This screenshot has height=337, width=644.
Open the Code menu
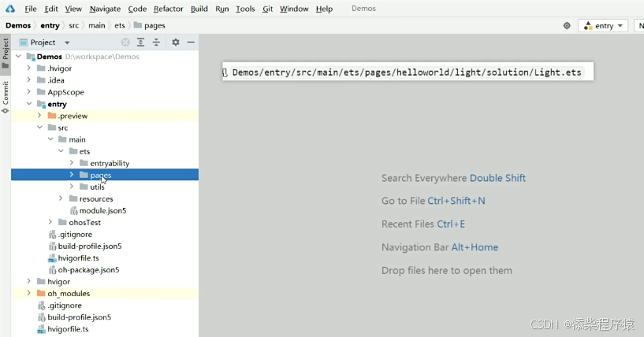137,9
